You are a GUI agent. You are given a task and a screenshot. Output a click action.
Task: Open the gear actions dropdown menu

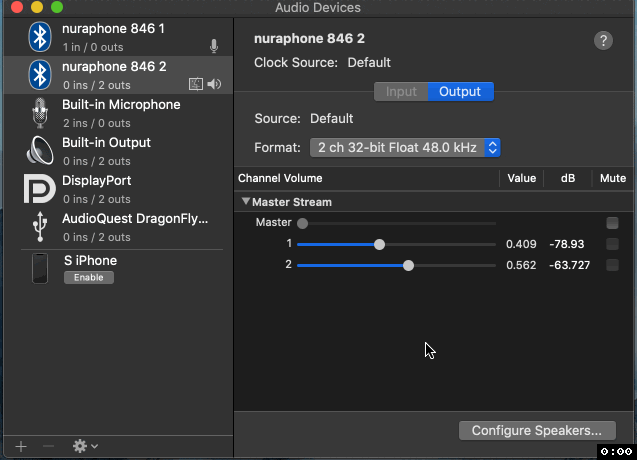[85, 446]
